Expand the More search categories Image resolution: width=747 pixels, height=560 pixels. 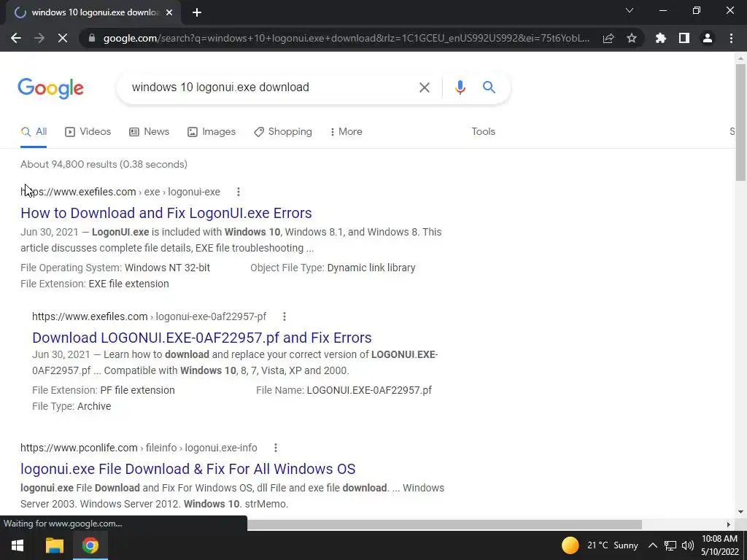click(x=347, y=132)
